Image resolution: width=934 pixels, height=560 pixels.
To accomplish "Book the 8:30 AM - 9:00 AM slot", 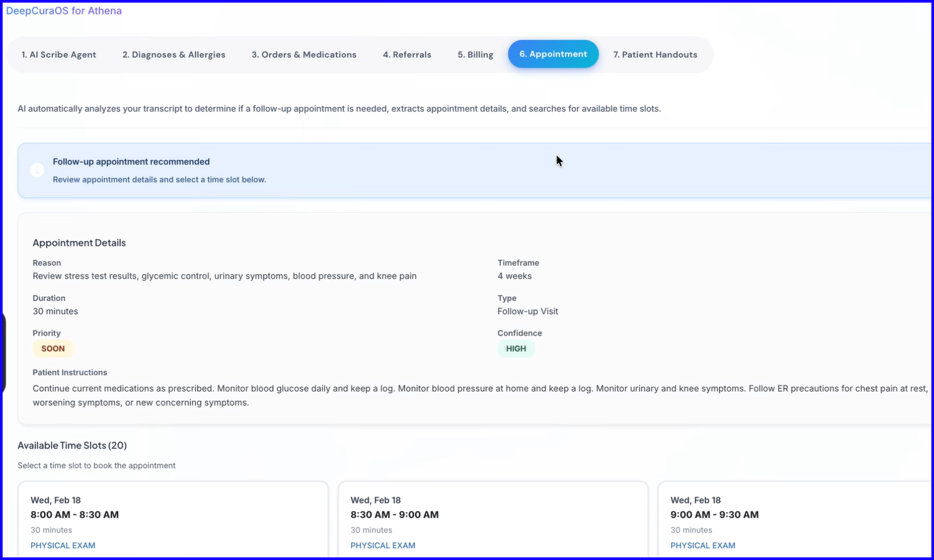I will point(493,520).
